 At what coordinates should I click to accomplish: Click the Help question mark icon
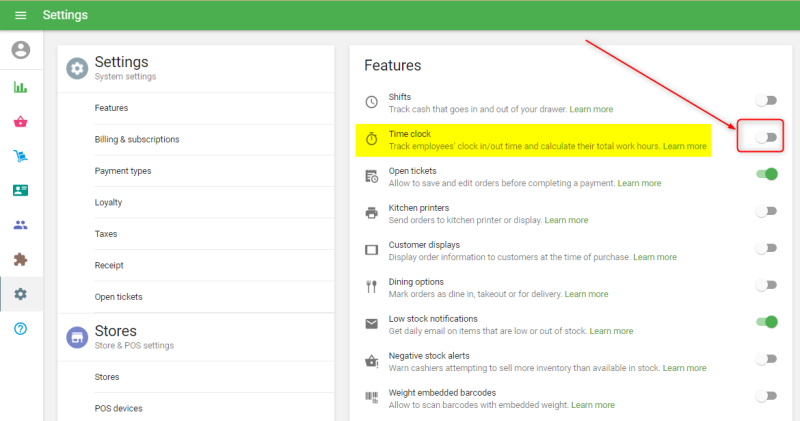pyautogui.click(x=20, y=329)
